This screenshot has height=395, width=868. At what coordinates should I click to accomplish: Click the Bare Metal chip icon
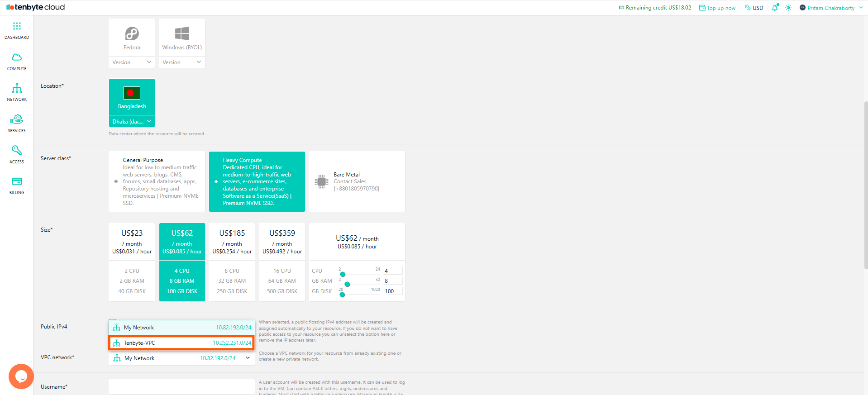pos(321,181)
